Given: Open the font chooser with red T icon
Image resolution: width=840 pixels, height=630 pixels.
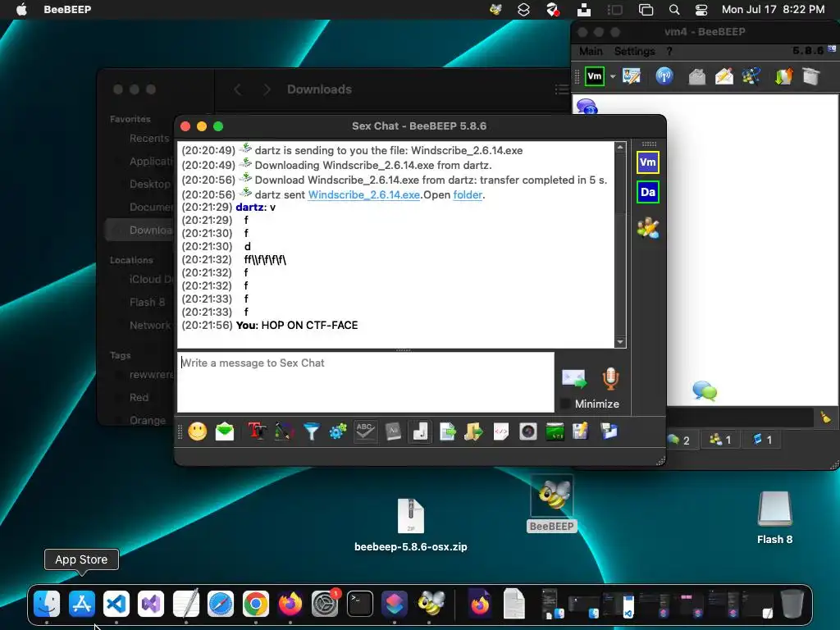Looking at the screenshot, I should pyautogui.click(x=257, y=431).
